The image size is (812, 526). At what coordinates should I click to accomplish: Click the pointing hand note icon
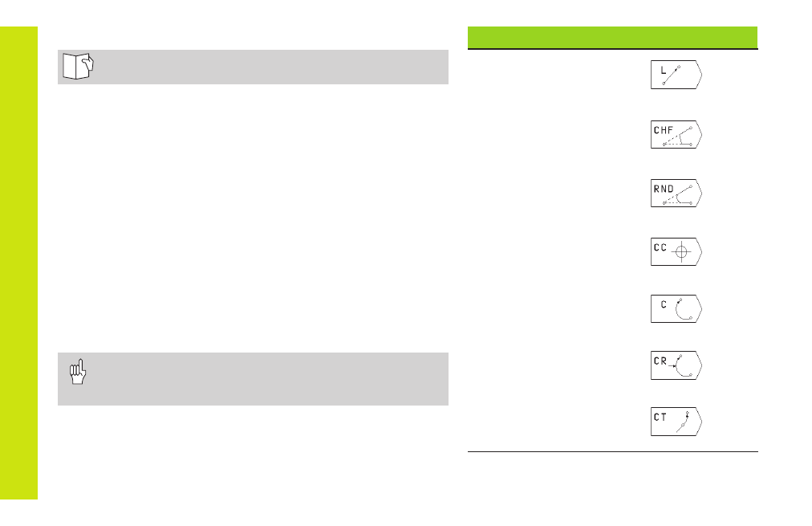[x=78, y=372]
